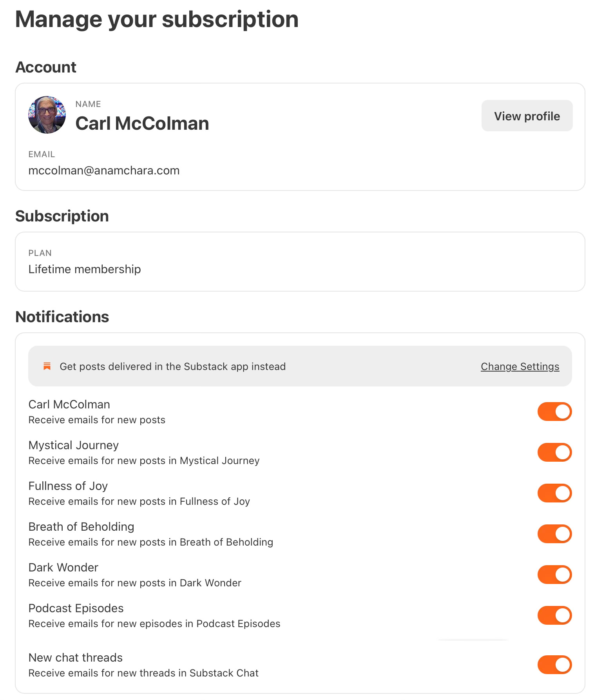Click the Carl McColman account name
Screen dimensions: 594x700
(x=142, y=123)
